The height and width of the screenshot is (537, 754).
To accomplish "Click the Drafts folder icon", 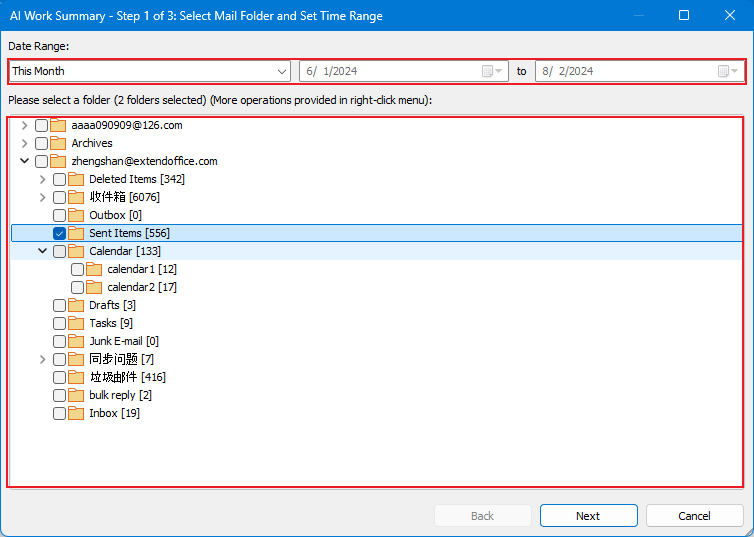I will (77, 305).
